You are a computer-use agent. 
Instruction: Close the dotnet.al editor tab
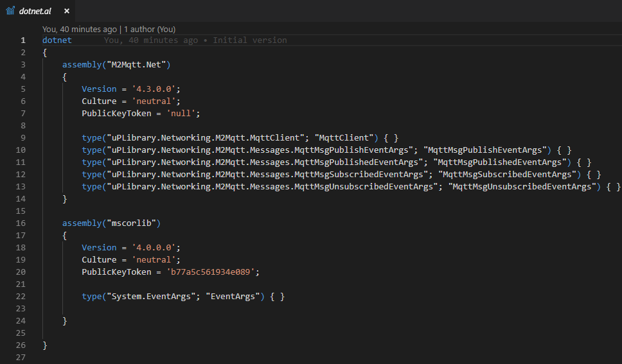pos(67,11)
